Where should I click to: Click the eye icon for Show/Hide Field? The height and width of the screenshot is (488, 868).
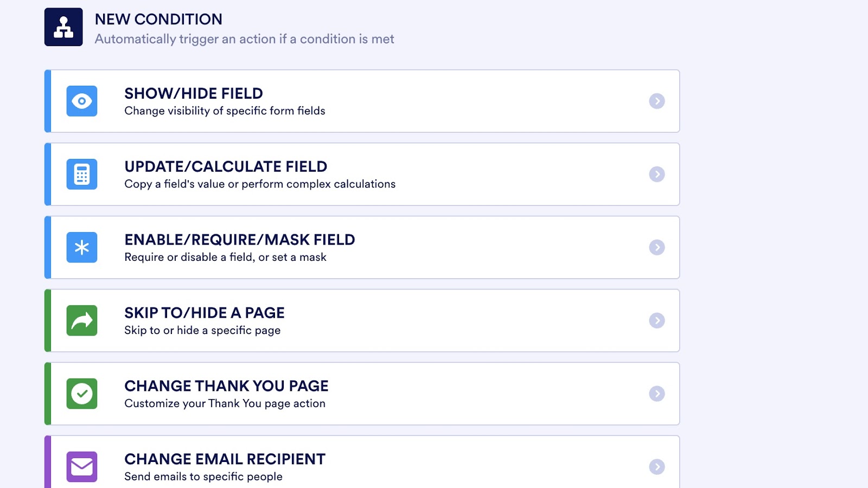pyautogui.click(x=82, y=101)
